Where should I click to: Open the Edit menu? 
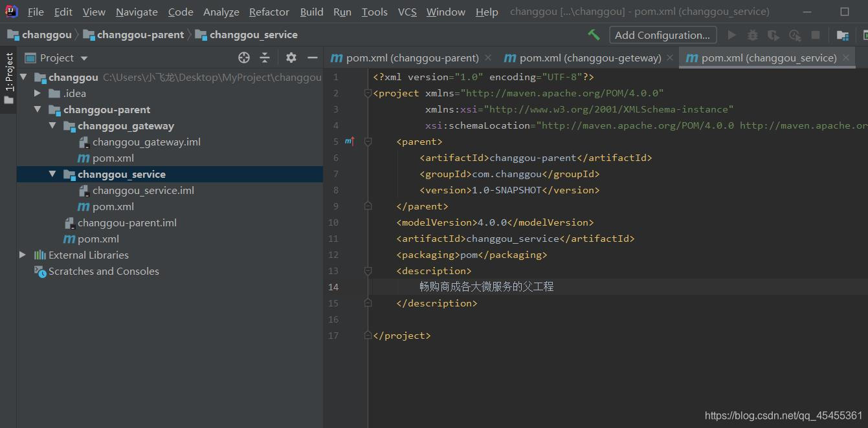pos(63,12)
